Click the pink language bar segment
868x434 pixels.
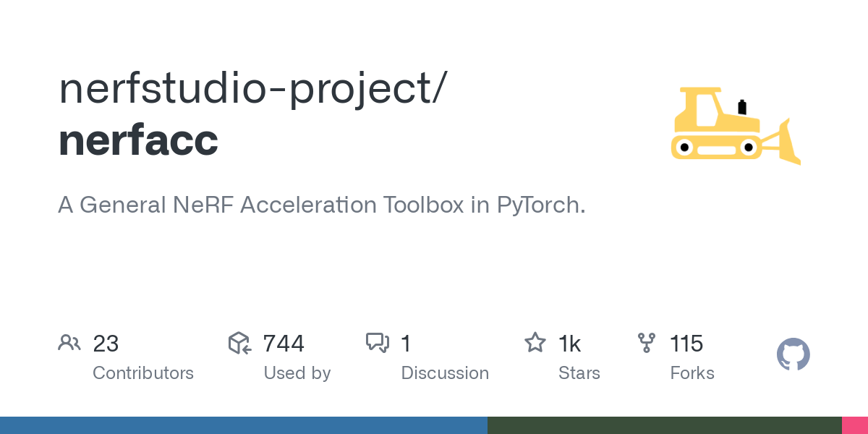855,425
